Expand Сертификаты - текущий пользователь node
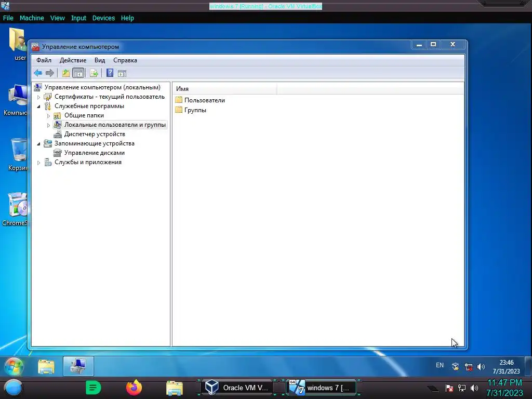This screenshot has height=399, width=532. pyautogui.click(x=38, y=97)
